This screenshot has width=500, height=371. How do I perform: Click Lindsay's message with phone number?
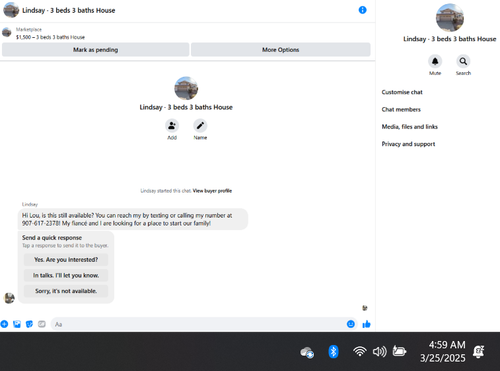click(133, 219)
